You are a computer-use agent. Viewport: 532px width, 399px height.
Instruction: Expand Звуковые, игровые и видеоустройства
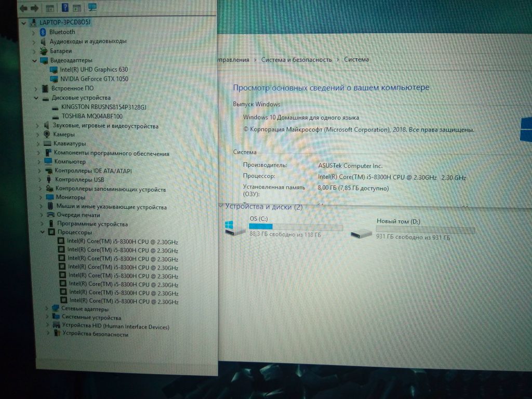[37, 126]
